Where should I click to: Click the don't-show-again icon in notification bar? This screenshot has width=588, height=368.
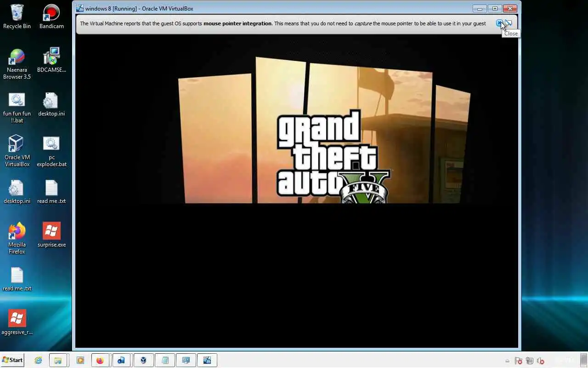tap(509, 23)
